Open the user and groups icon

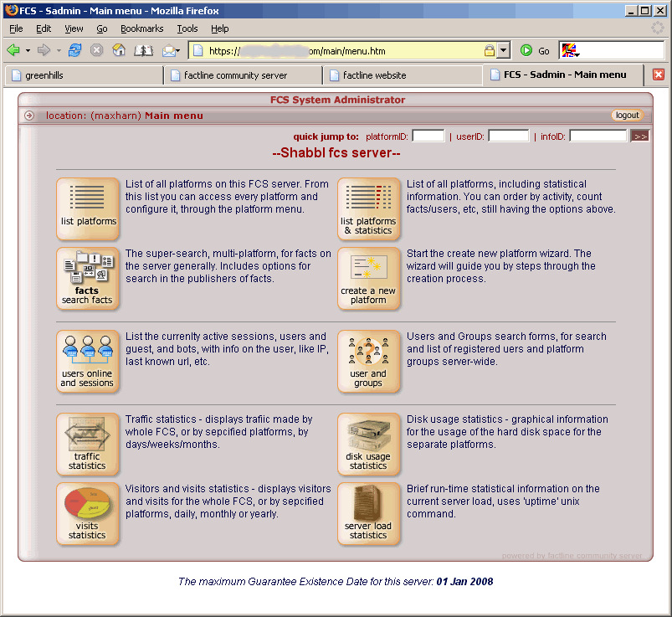[368, 361]
